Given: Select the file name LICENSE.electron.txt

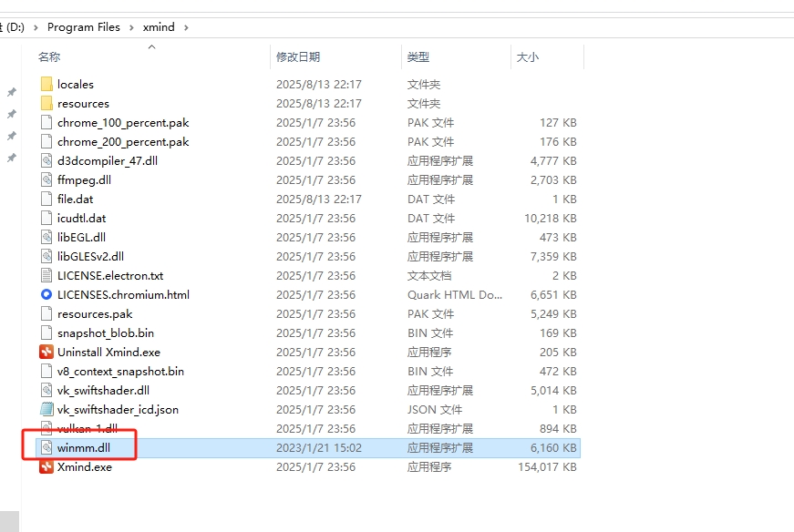Looking at the screenshot, I should (x=110, y=276).
